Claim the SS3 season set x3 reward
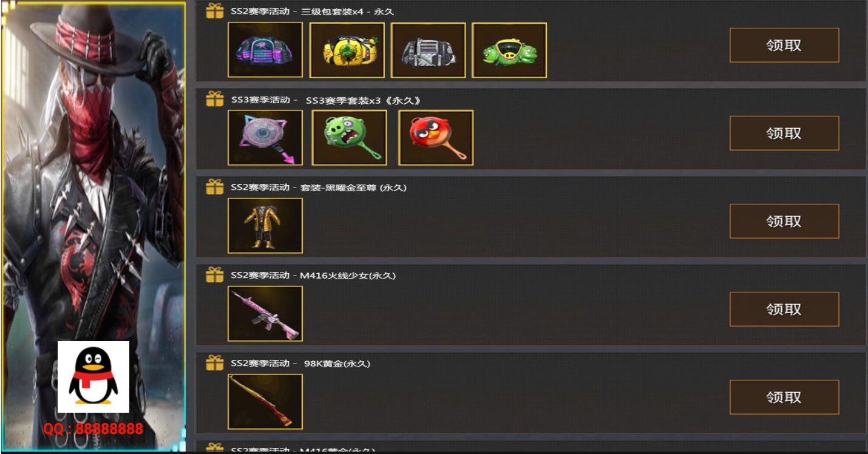868x454 pixels. [x=784, y=133]
